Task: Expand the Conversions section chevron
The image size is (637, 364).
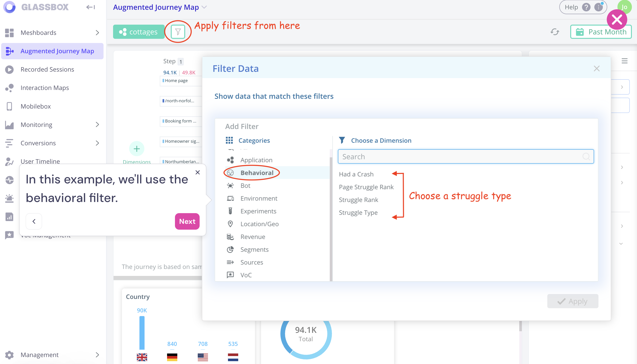Action: click(x=97, y=143)
